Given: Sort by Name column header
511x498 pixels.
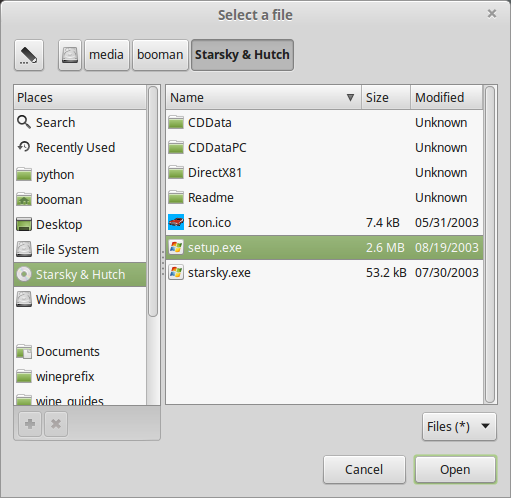Looking at the screenshot, I should coord(264,97).
